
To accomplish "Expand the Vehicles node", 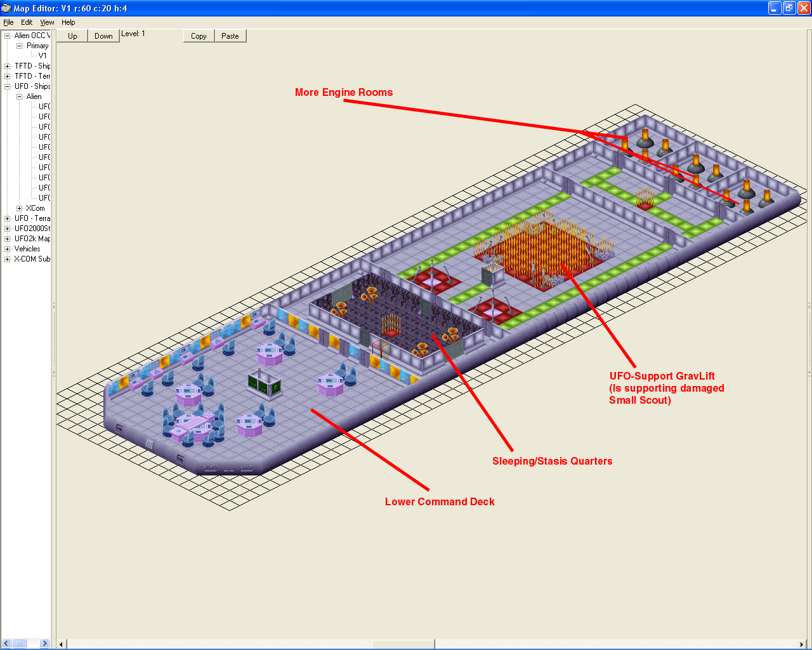I will coord(8,249).
